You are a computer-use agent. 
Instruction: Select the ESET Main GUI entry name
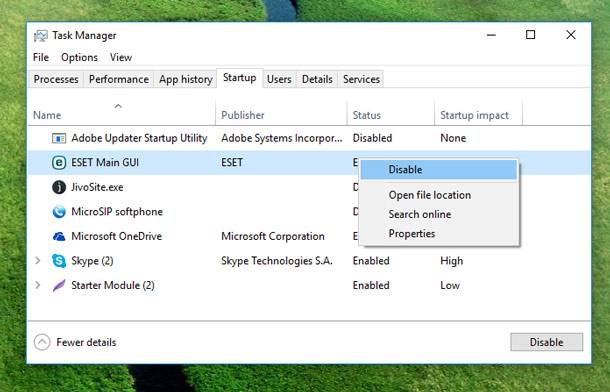click(x=105, y=163)
